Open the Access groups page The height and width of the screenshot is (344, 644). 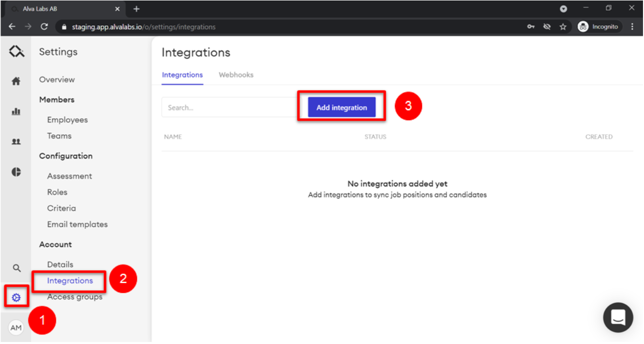point(74,296)
